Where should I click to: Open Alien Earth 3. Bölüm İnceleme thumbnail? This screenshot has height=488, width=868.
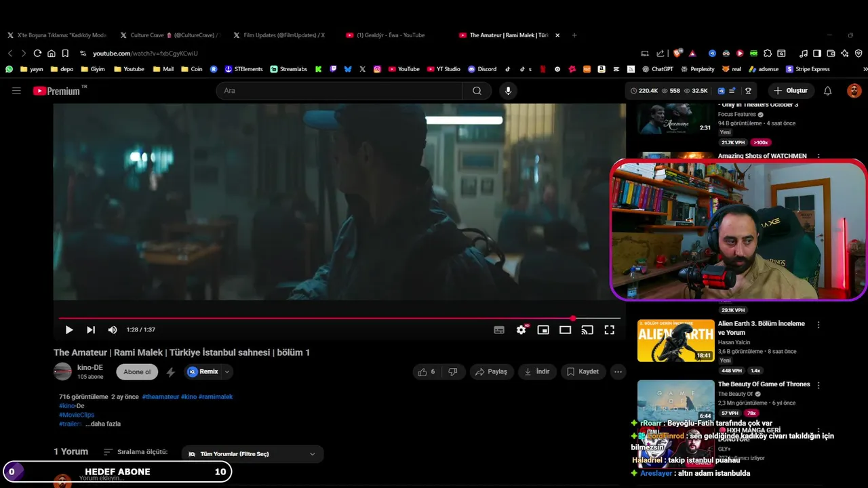(676, 340)
